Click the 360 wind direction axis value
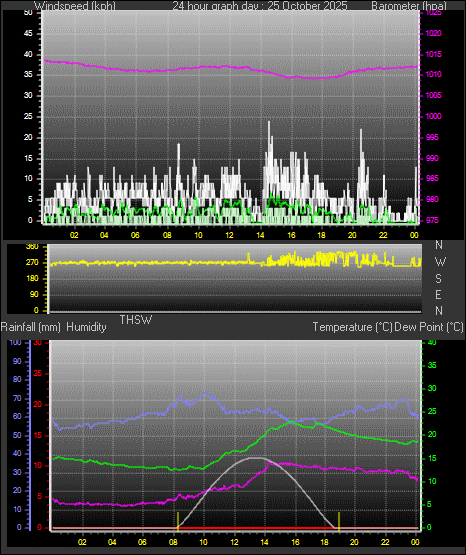The width and height of the screenshot is (466, 555). (32, 247)
